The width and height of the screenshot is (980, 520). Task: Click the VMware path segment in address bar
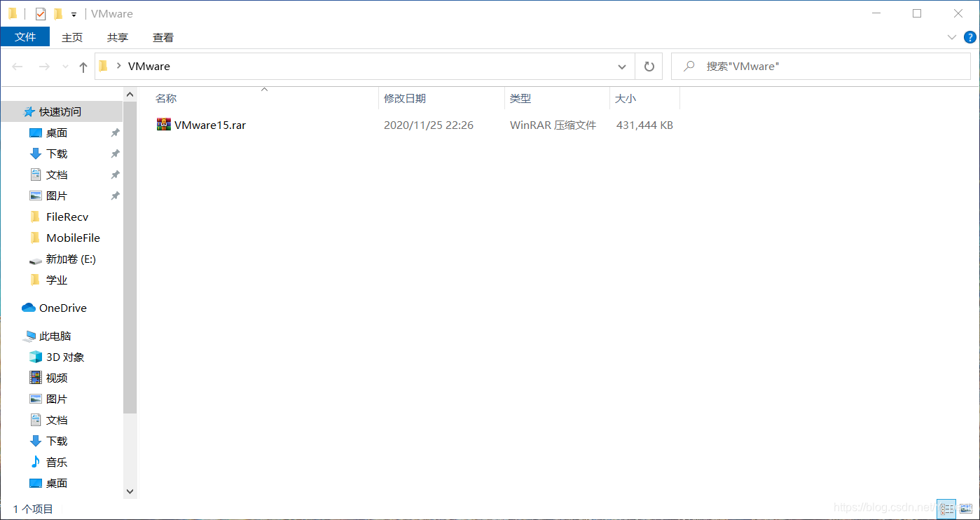149,66
